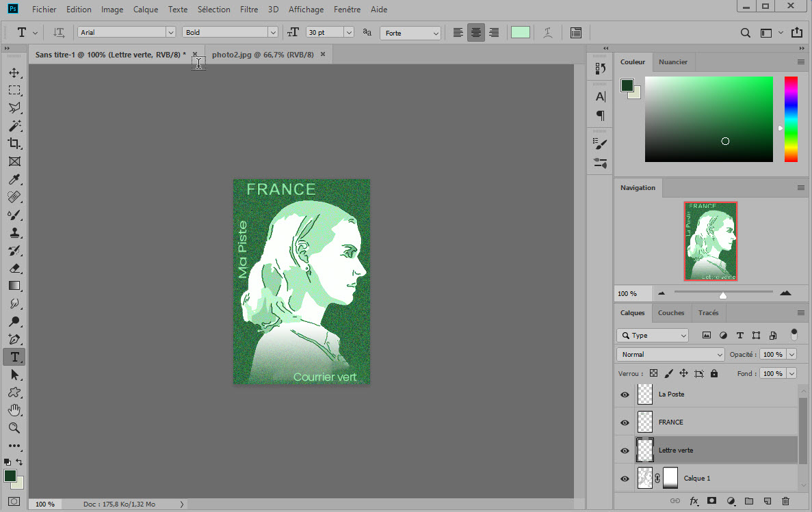
Task: Select the Eyedropper tool
Action: 14,179
